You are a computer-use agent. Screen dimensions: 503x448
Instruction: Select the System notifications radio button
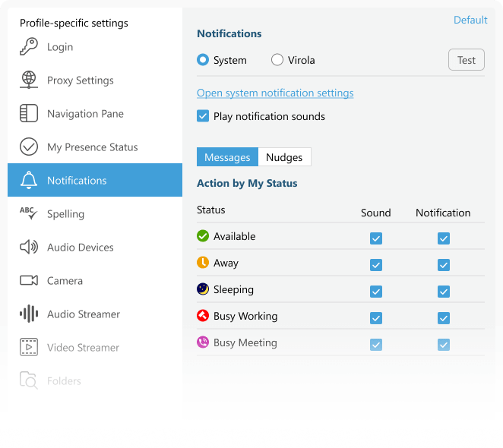(203, 60)
